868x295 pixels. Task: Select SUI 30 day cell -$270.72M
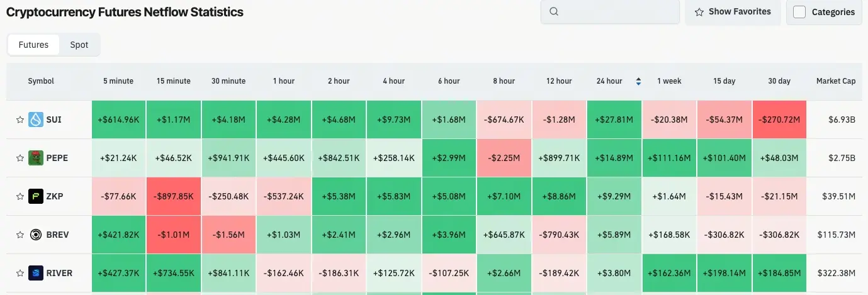[x=779, y=120]
